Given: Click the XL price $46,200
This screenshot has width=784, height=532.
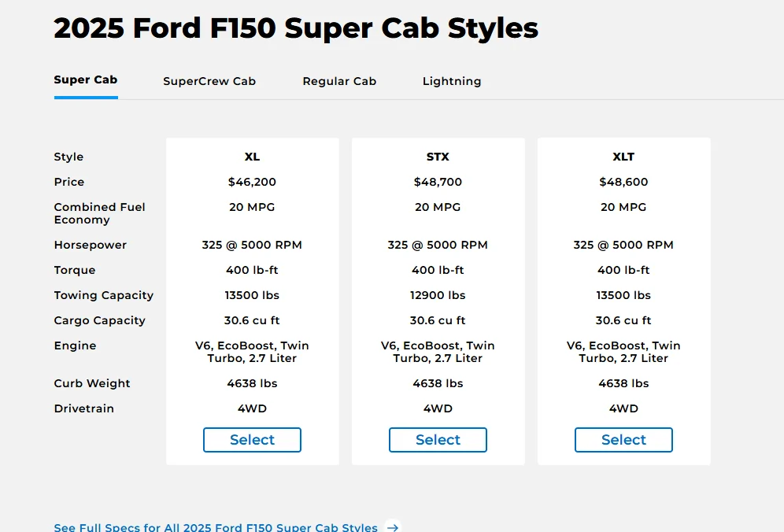Looking at the screenshot, I should click(x=252, y=182).
